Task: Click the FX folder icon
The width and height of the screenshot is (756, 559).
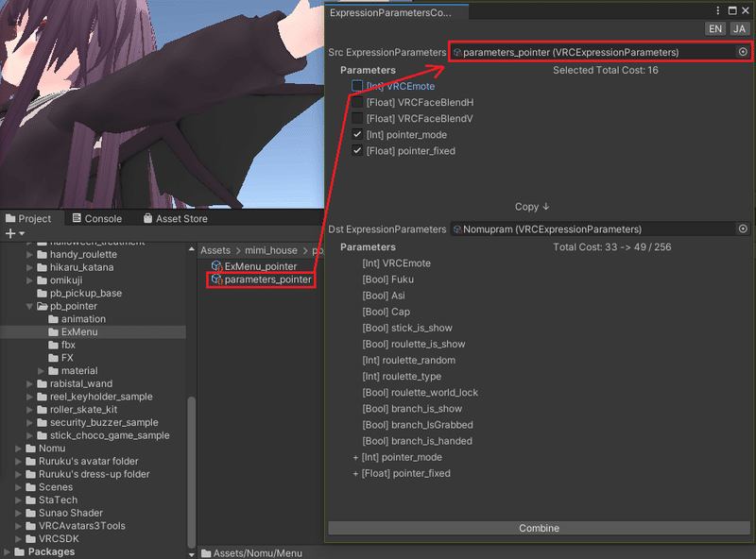Action: [x=54, y=358]
